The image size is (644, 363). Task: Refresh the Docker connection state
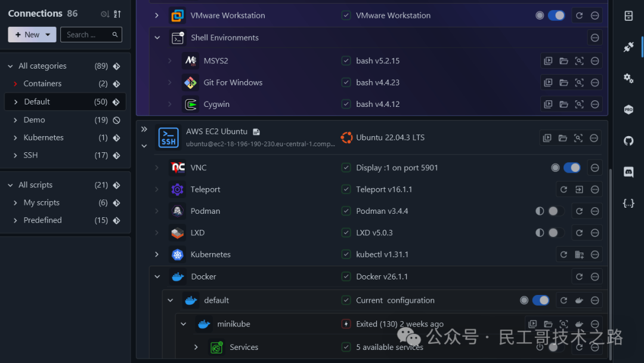point(579,276)
